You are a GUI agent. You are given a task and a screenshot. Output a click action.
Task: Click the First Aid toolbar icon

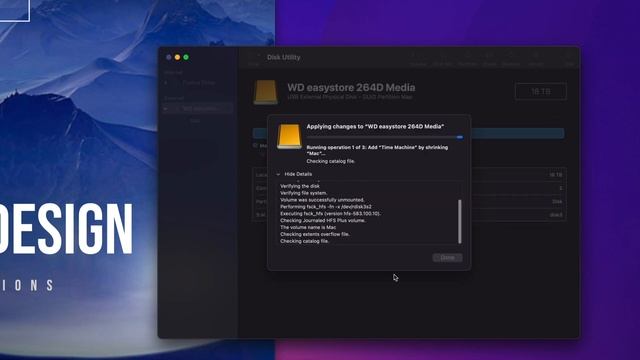pyautogui.click(x=442, y=60)
